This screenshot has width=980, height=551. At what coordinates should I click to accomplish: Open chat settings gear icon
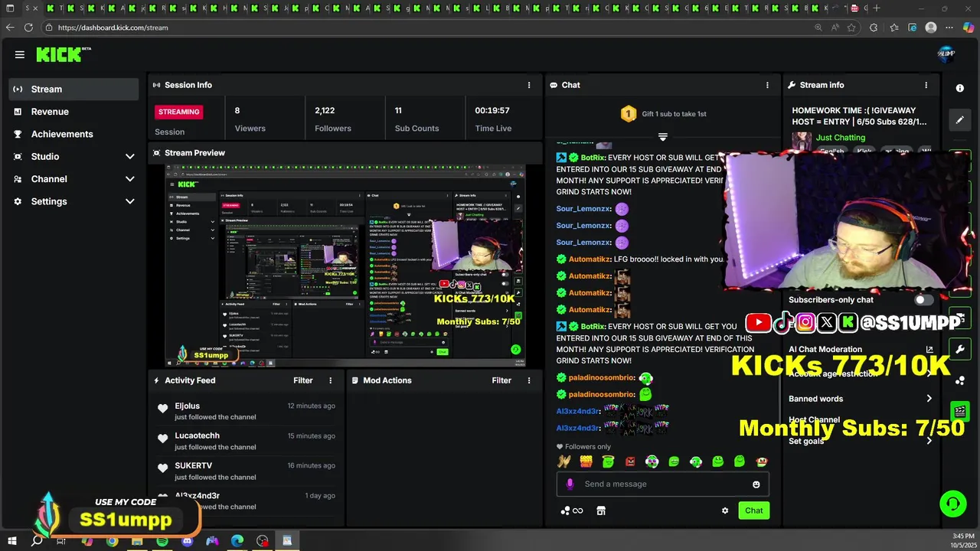coord(725,511)
